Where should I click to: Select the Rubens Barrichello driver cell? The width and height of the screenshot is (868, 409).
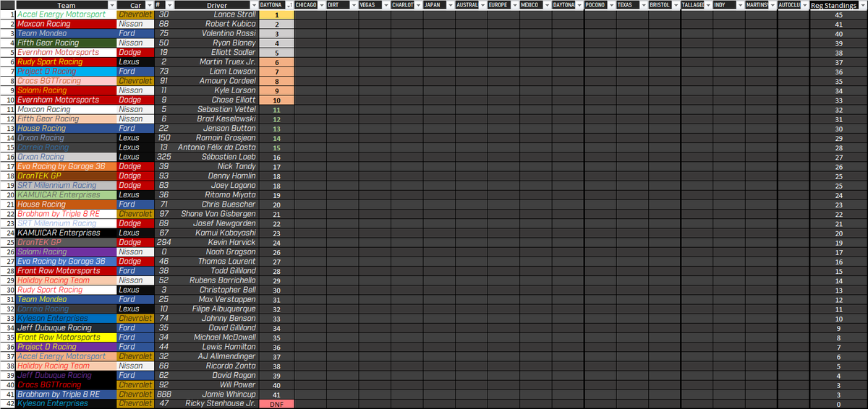[216, 280]
